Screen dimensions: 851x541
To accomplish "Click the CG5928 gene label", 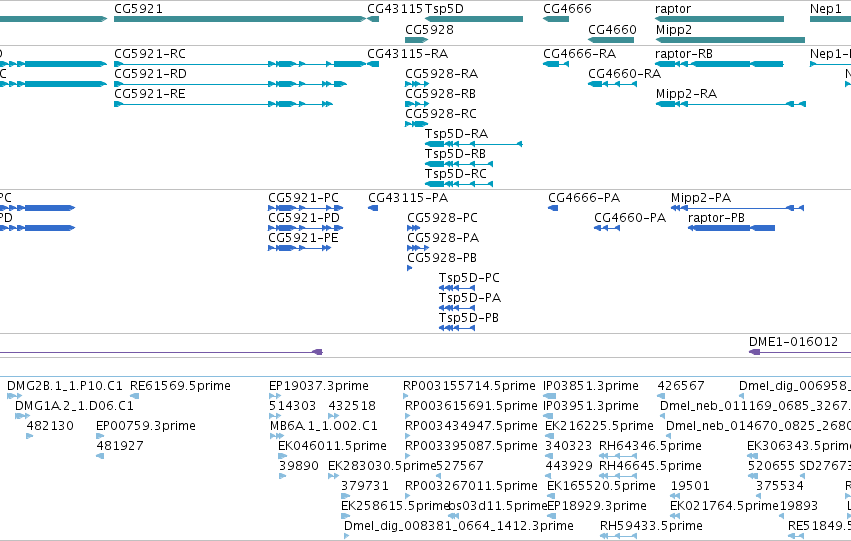I will pyautogui.click(x=429, y=29).
